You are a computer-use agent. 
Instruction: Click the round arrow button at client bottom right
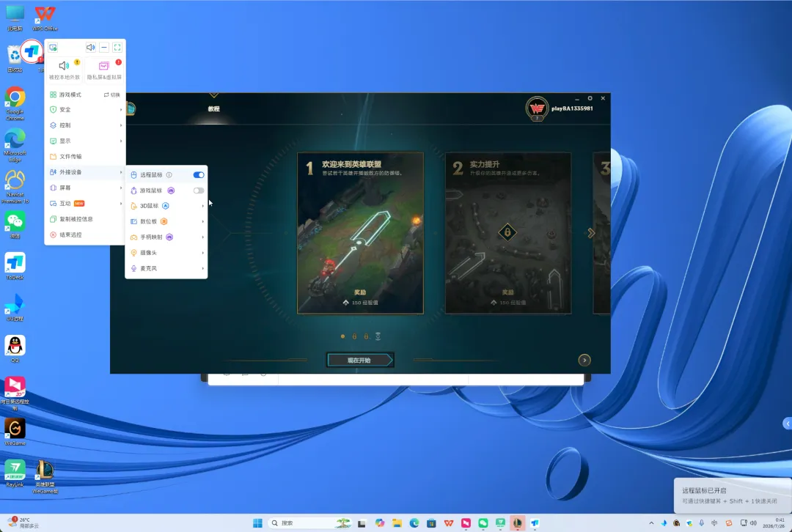coord(584,360)
